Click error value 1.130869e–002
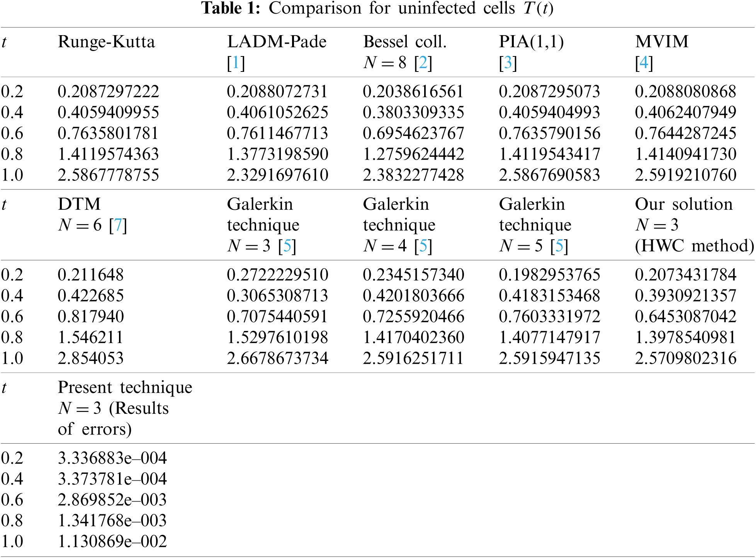 (x=112, y=542)
